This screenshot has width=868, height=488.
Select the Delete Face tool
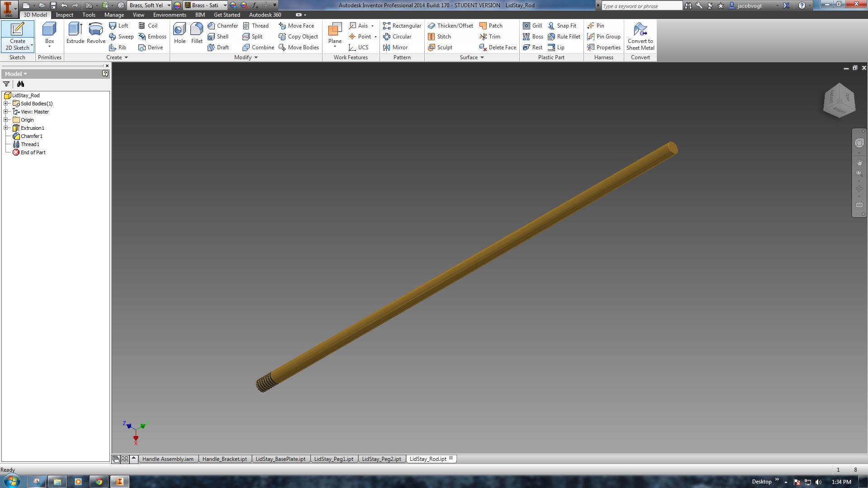[498, 47]
